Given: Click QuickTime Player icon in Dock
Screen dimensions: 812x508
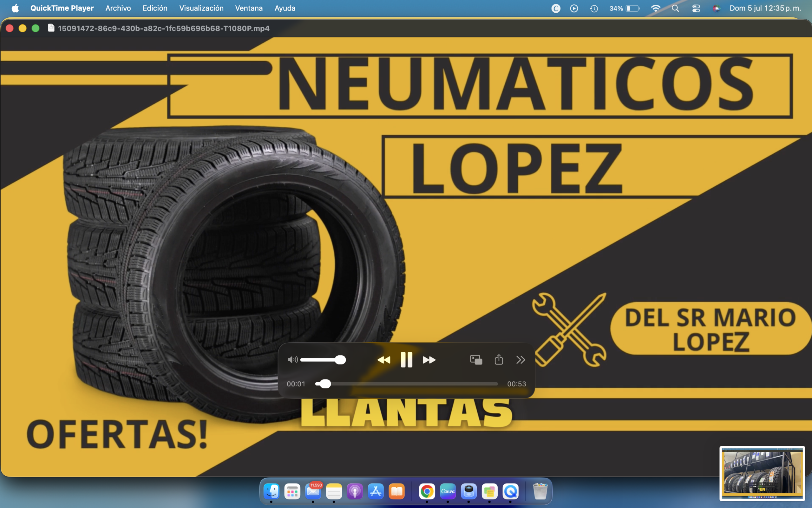Looking at the screenshot, I should coord(510,491).
